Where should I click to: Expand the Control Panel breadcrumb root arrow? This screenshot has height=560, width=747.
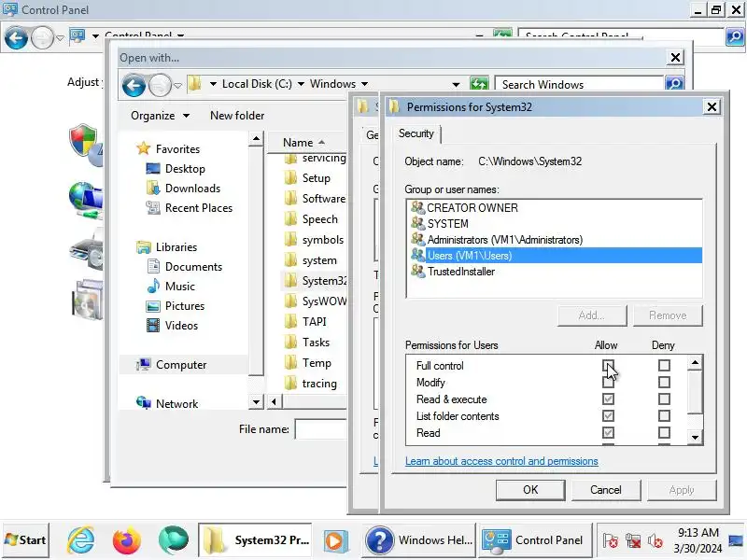(95, 36)
